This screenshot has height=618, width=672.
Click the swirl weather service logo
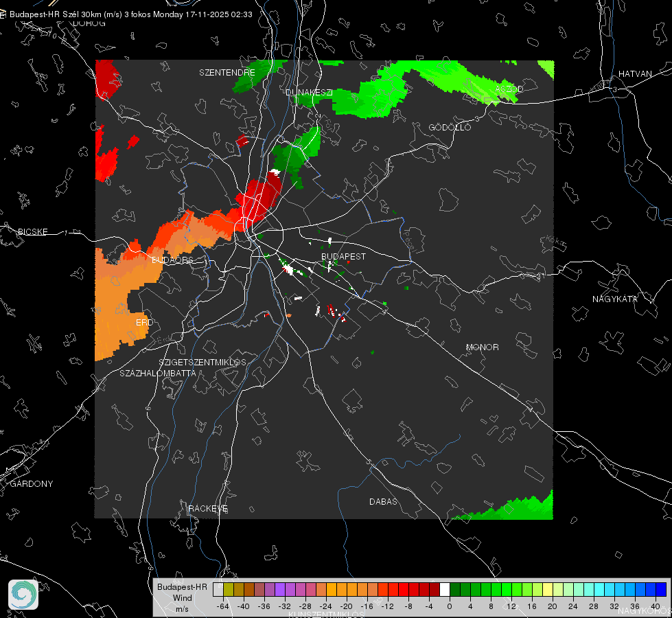click(23, 595)
